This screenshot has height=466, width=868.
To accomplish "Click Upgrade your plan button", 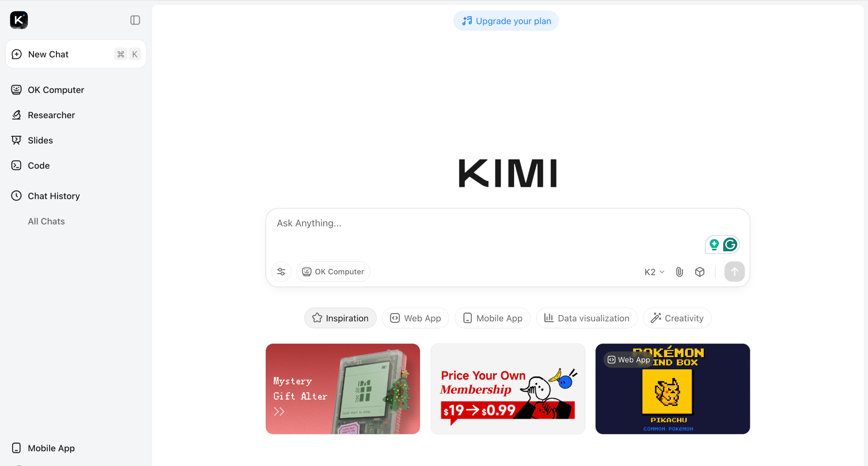I will (506, 21).
